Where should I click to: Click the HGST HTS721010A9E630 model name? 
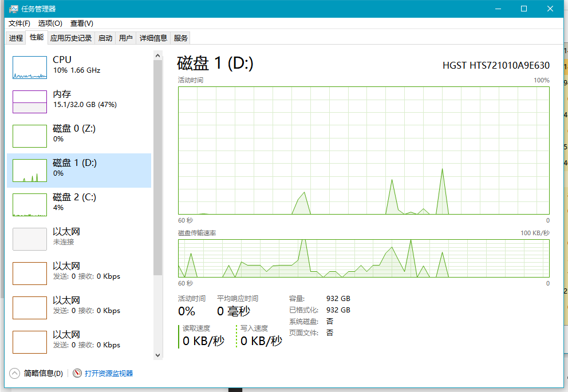[x=496, y=65]
